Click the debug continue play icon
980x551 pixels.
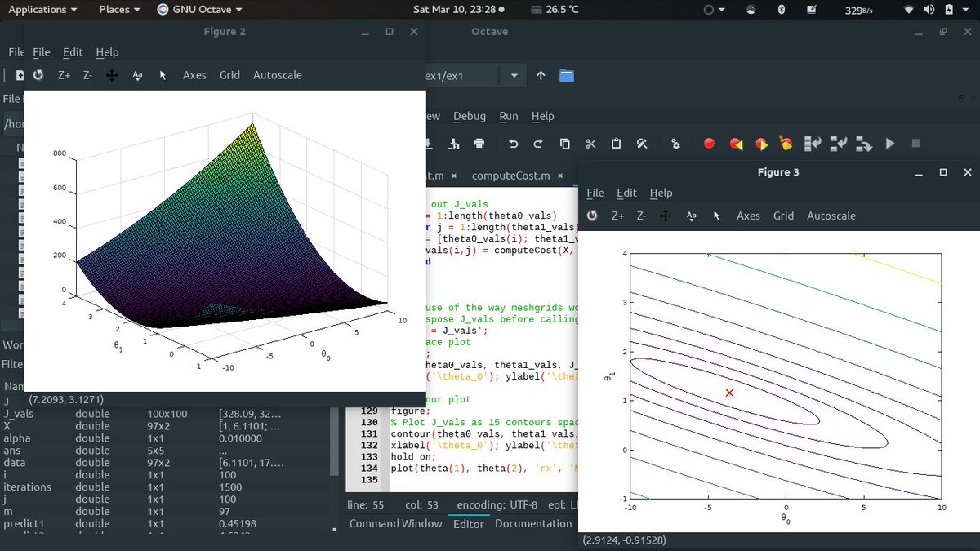890,144
